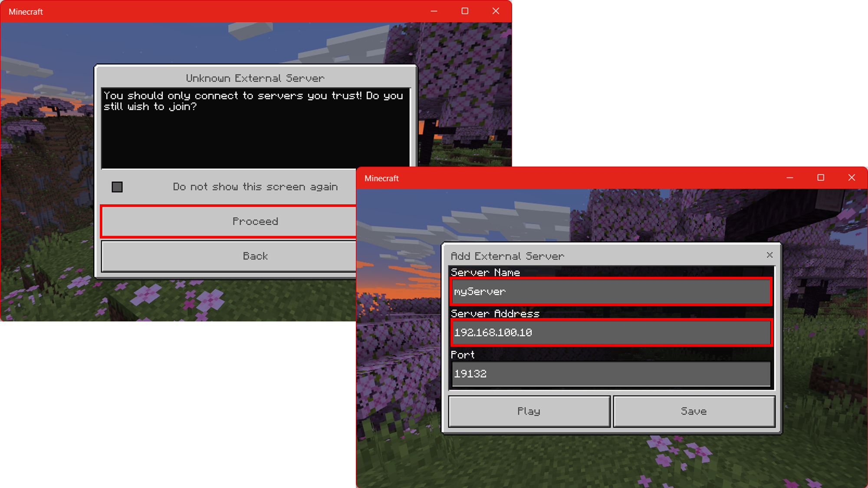Select the Server Address input field

611,332
